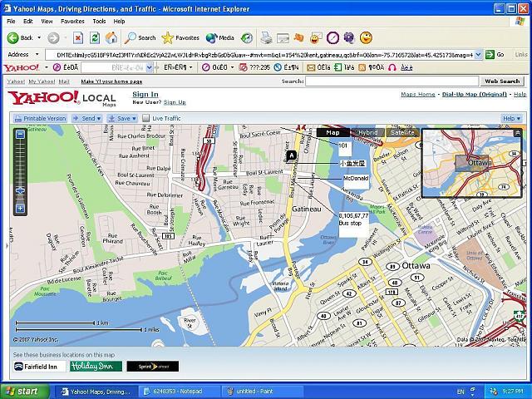
Task: Click the IE Refresh icon
Action: (x=94, y=37)
